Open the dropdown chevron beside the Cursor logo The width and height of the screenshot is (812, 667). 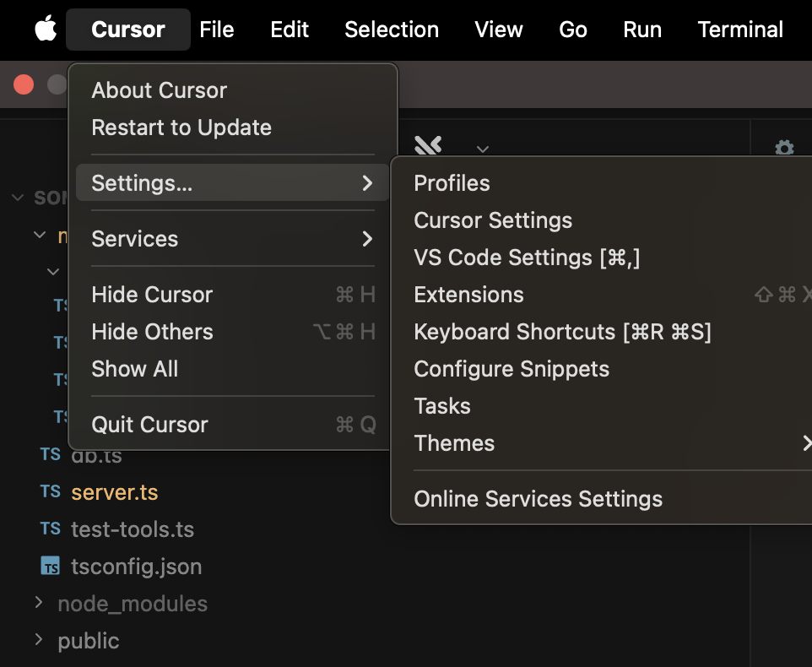[x=482, y=150]
